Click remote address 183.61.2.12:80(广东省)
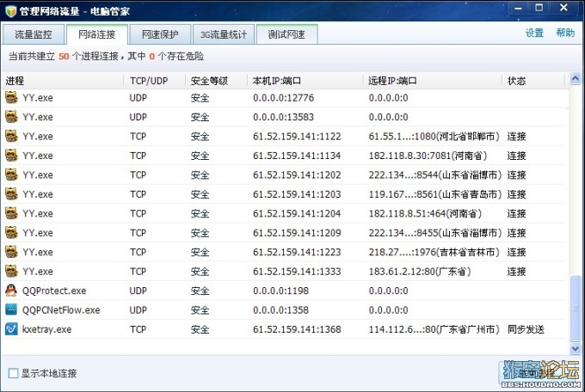Viewport: 585px width, 392px height. coord(420,272)
